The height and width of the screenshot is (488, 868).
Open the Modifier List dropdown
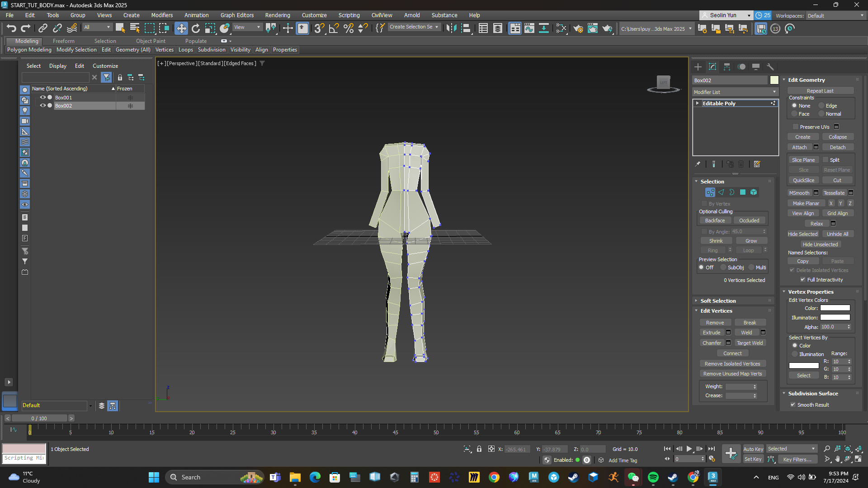(735, 92)
